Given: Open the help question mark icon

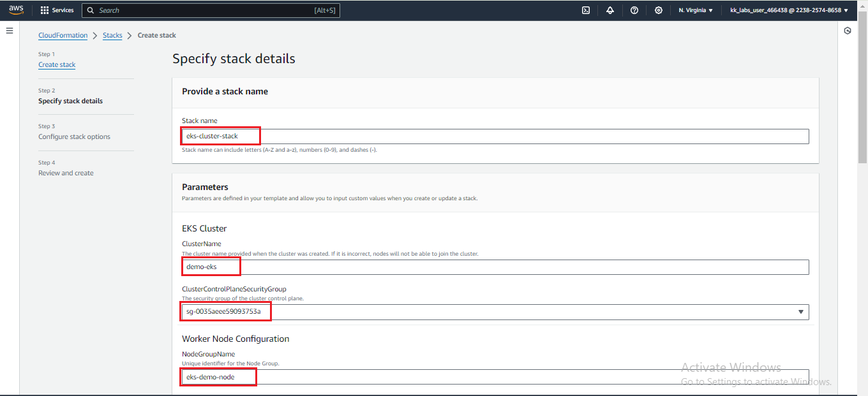Looking at the screenshot, I should click(634, 10).
